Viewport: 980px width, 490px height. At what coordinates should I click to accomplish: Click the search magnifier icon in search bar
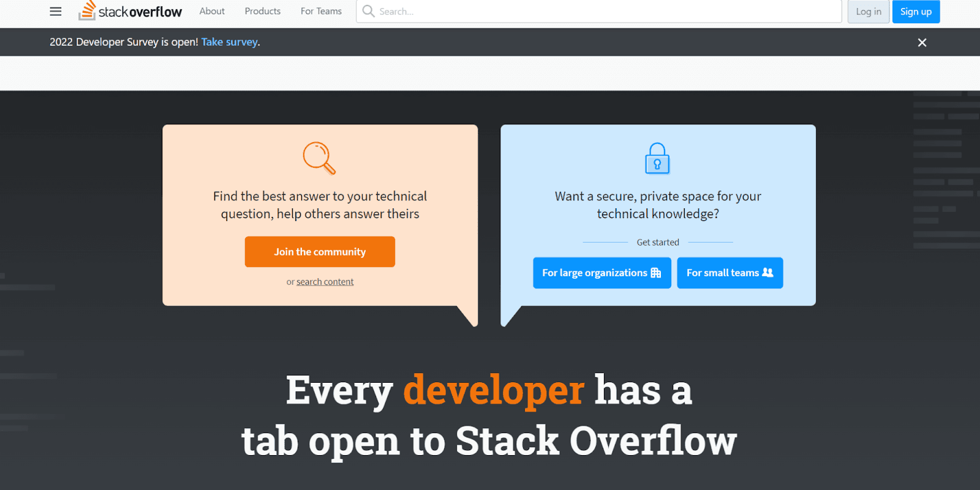click(368, 11)
